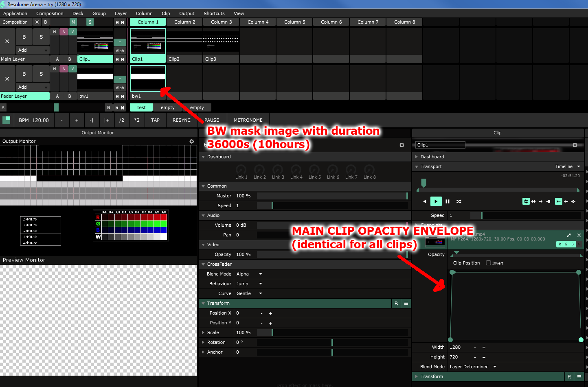Open the CrossFader Blend Mode Alpha dropdown
The image size is (588, 387).
[249, 274]
